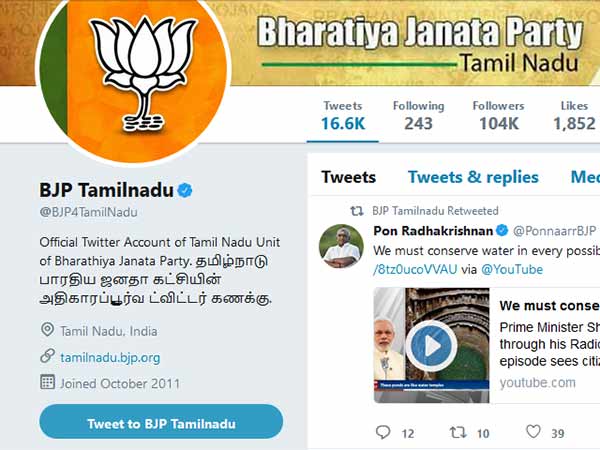Click the @PonnaarrBJP handle
Image resolution: width=600 pixels, height=450 pixels.
pyautogui.click(x=554, y=231)
